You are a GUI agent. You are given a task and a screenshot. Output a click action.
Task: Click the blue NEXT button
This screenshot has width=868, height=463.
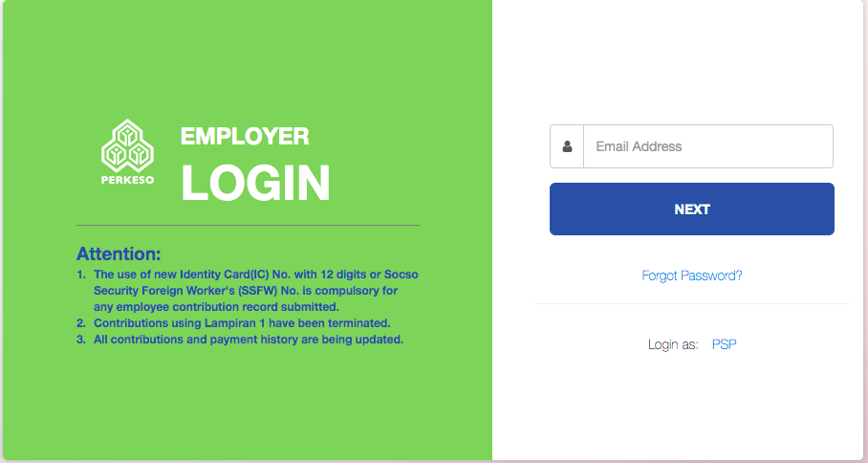click(x=692, y=209)
